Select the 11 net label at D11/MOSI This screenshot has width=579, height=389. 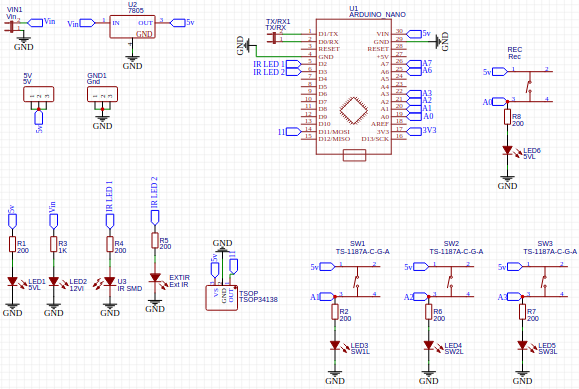290,132
